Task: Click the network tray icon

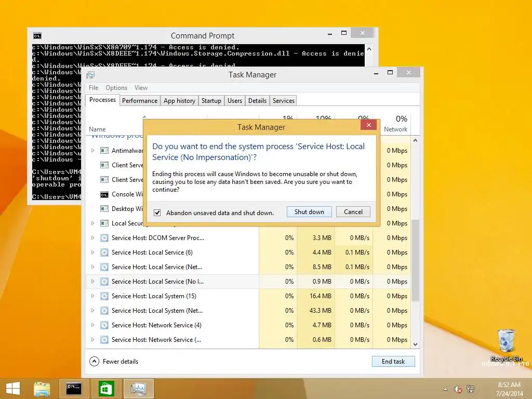Action: (x=471, y=389)
